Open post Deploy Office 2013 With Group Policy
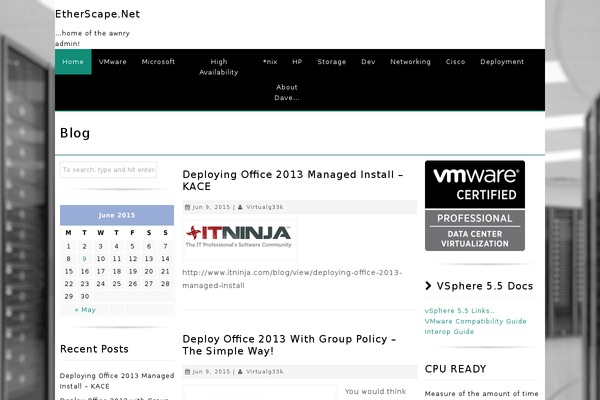Image resolution: width=600 pixels, height=400 pixels. pyautogui.click(x=289, y=345)
